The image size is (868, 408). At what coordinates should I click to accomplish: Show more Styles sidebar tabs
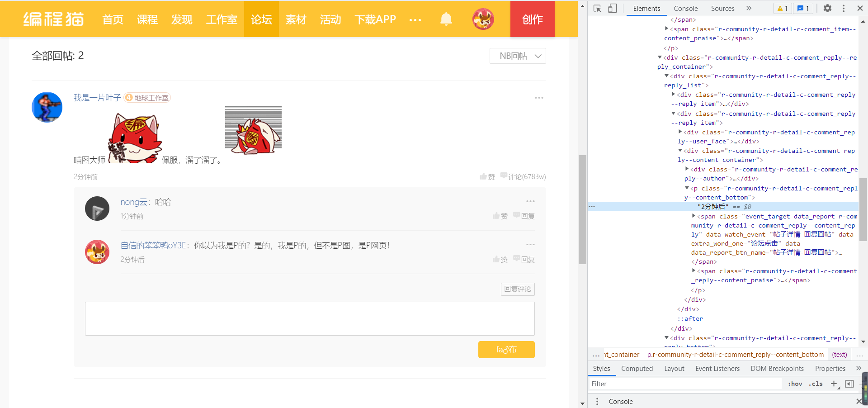pyautogui.click(x=859, y=368)
